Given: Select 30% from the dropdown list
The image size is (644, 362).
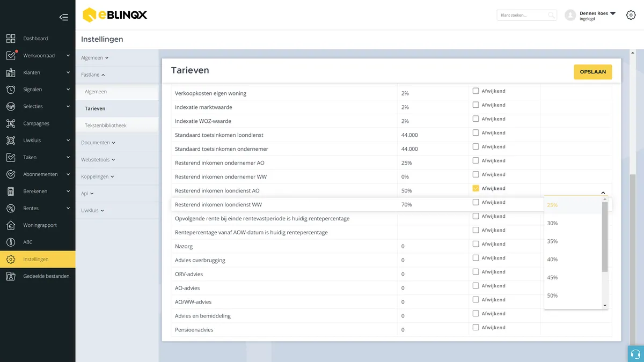Looking at the screenshot, I should point(573,223).
